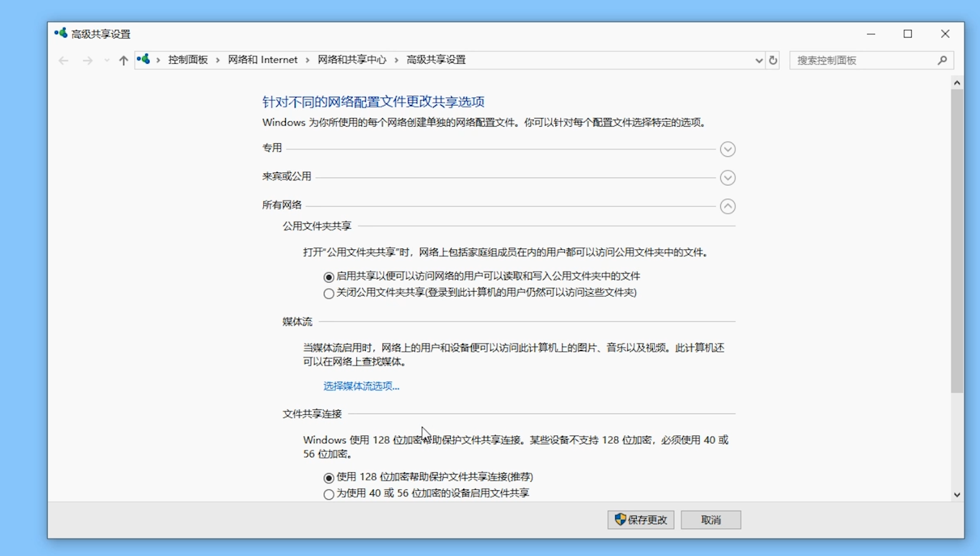Open address bar history dropdown
This screenshot has height=556, width=980.
point(758,61)
